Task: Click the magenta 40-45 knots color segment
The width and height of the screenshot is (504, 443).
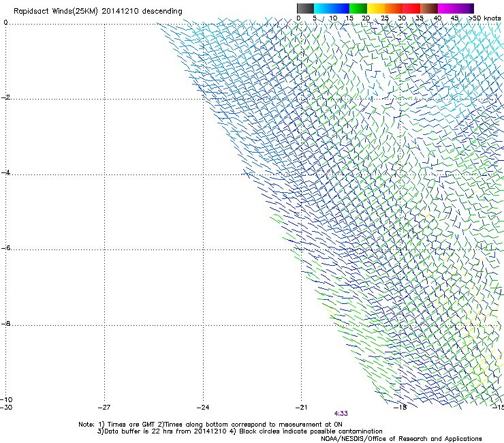Action: [447, 8]
